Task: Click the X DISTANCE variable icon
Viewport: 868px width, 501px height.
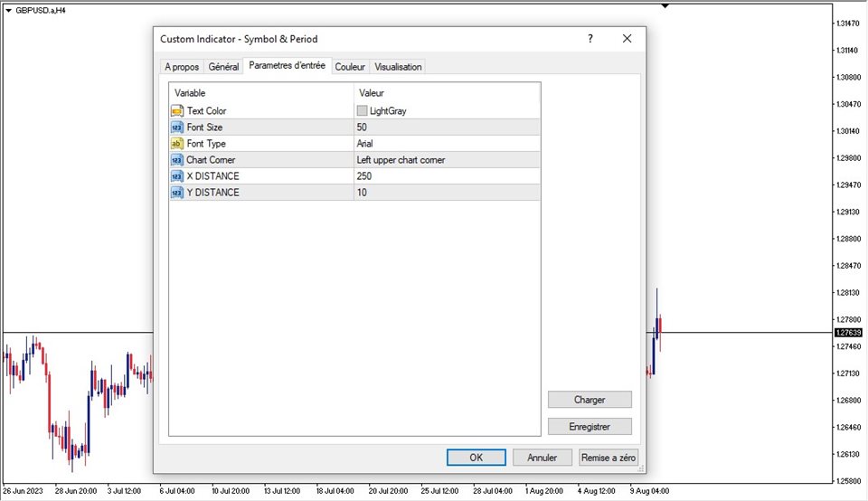Action: pyautogui.click(x=176, y=176)
